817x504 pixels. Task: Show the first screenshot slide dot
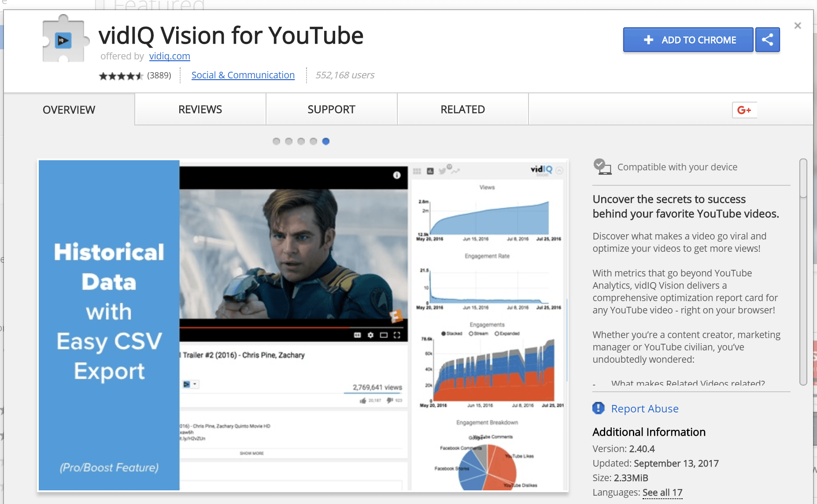[276, 141]
